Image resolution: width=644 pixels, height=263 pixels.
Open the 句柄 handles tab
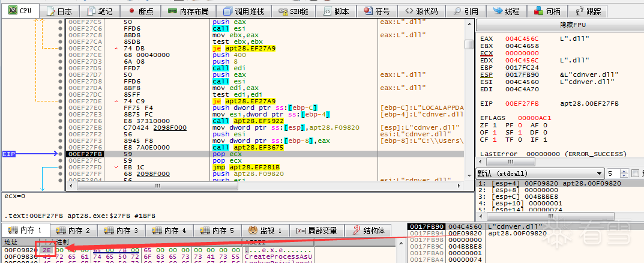point(547,11)
